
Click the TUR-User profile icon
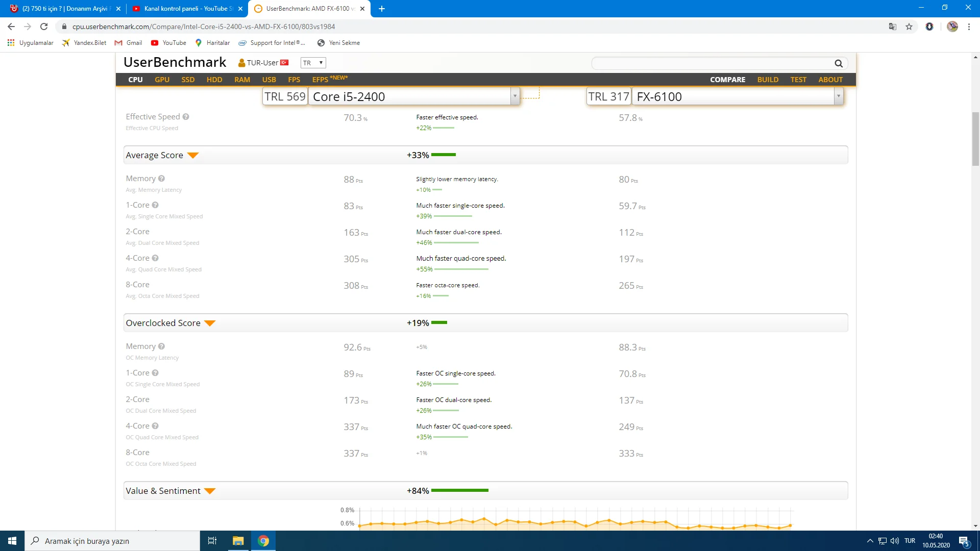(242, 63)
